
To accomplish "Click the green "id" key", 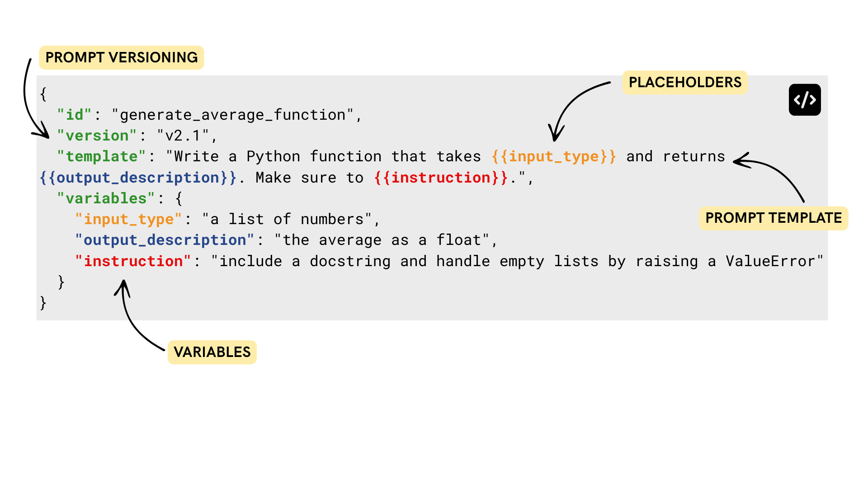I will tap(75, 115).
